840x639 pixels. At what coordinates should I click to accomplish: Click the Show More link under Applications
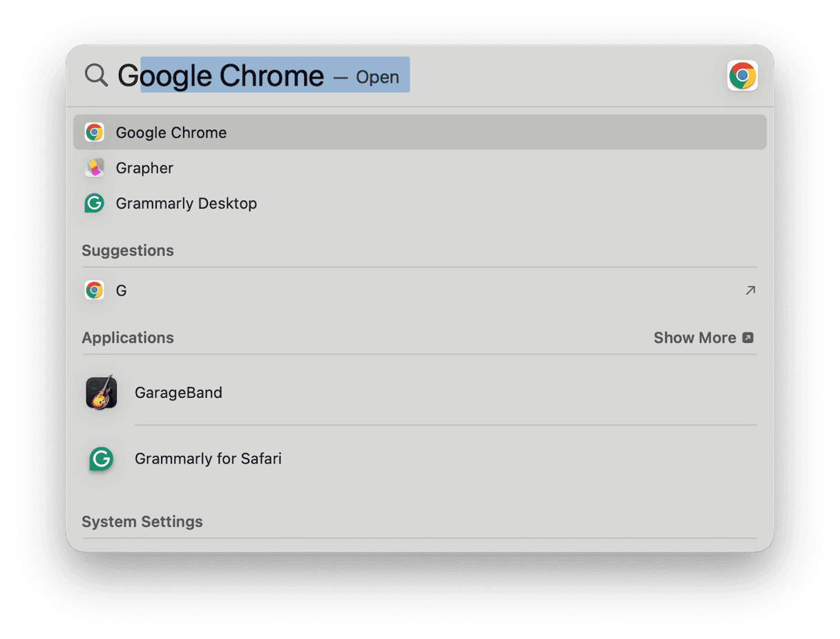tap(695, 337)
